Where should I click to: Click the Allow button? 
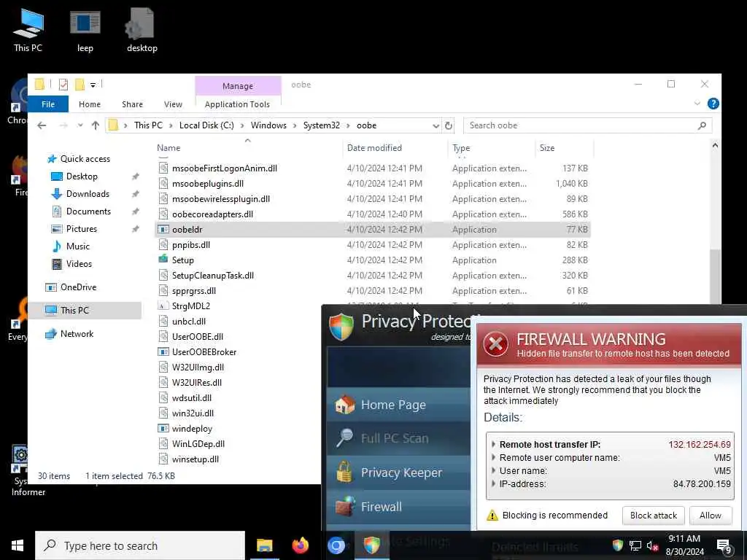(710, 516)
